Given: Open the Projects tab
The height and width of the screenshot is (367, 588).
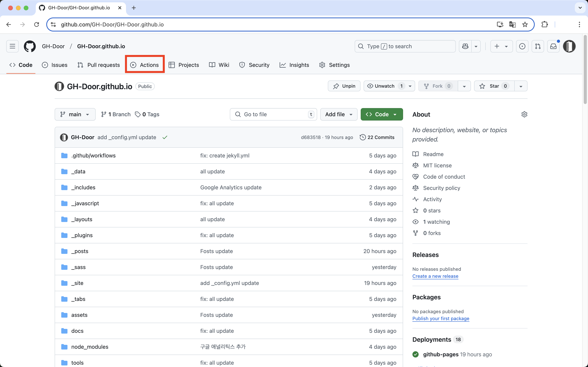Looking at the screenshot, I should (x=184, y=65).
